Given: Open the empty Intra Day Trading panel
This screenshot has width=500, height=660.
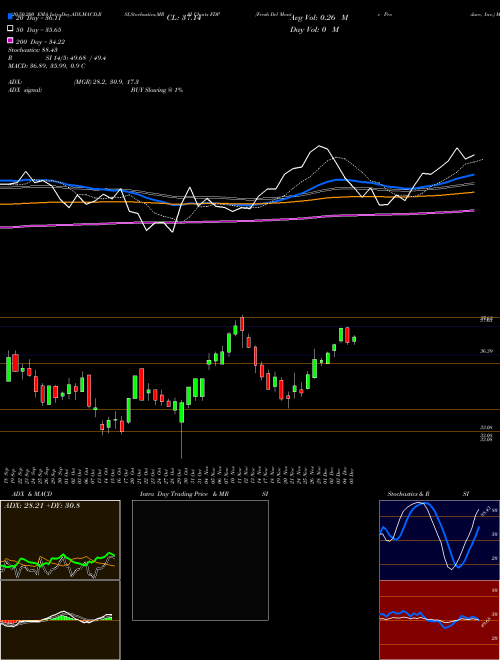Looking at the screenshot, I should click(200, 560).
